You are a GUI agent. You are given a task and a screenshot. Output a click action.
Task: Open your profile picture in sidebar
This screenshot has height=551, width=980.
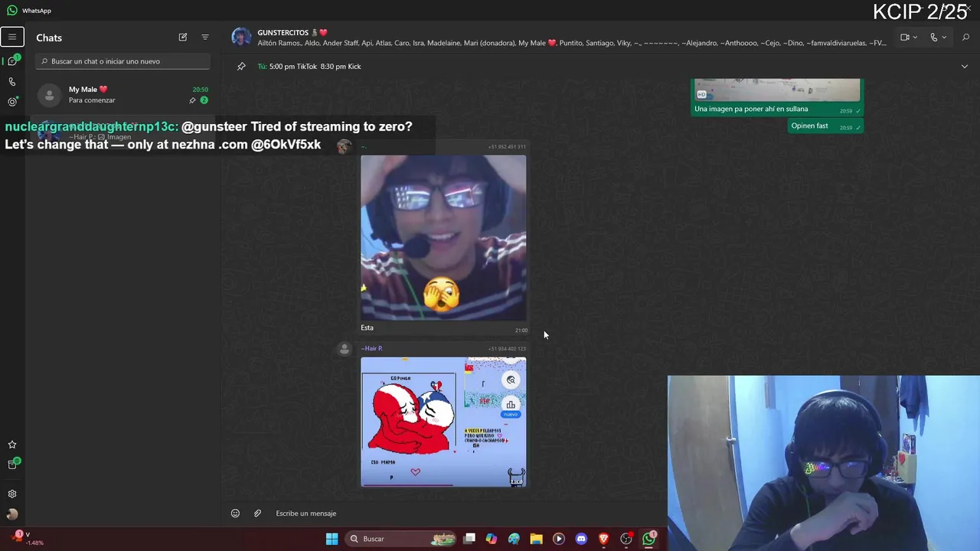(x=12, y=514)
